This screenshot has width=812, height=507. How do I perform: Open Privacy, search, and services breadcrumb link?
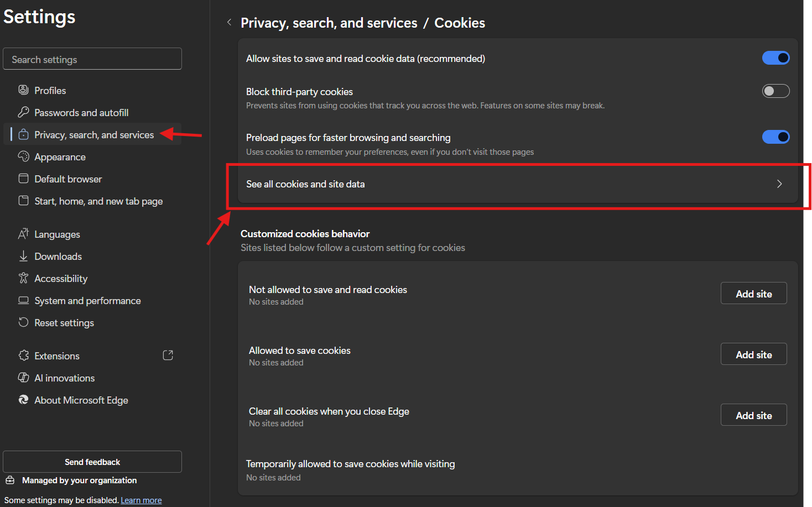tap(329, 23)
